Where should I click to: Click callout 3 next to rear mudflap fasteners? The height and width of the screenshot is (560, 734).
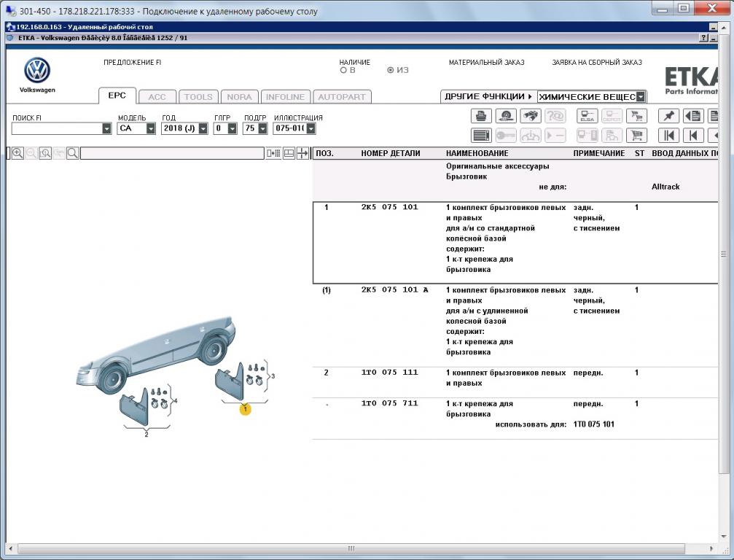[273, 376]
